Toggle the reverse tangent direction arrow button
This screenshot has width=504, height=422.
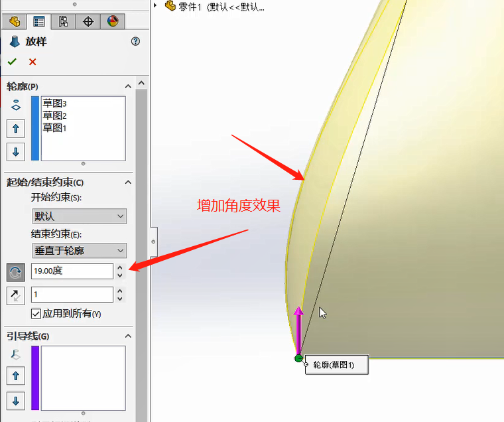16,295
